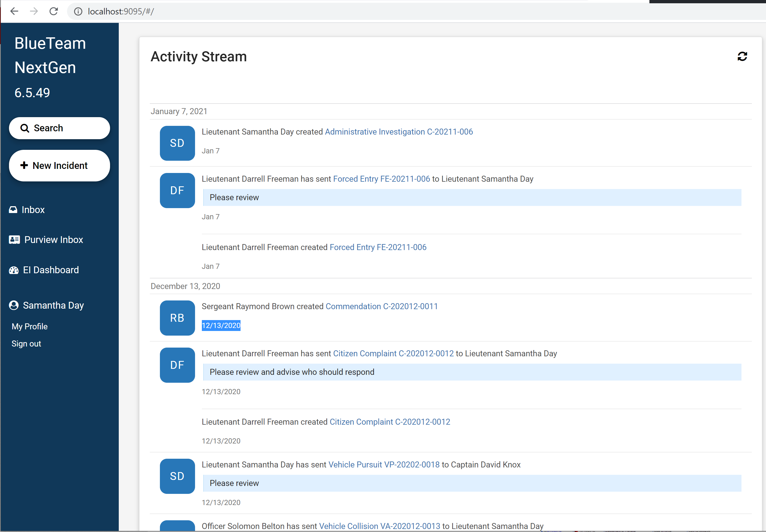766x532 pixels.
Task: Open Purview Inbox
Action: pos(46,240)
